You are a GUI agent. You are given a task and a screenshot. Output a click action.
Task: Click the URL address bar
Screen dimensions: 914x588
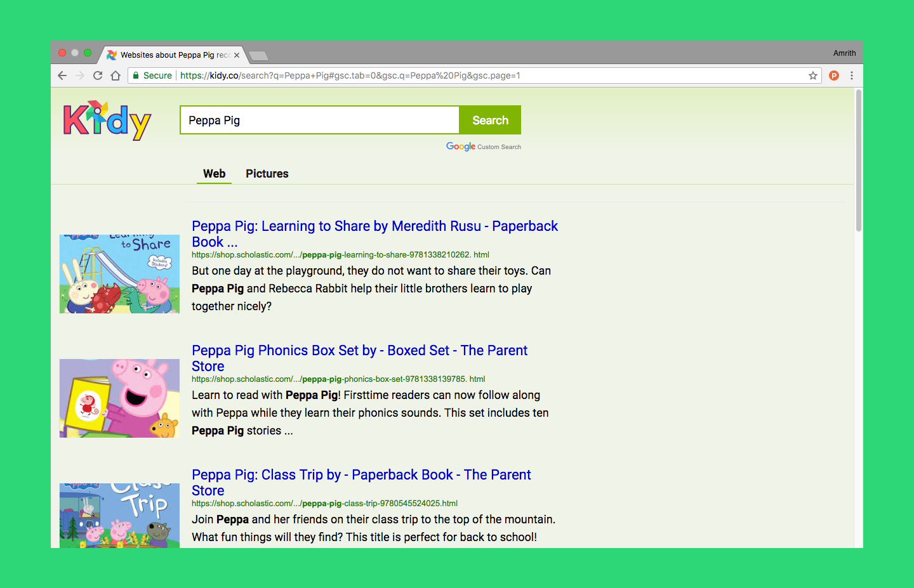coord(475,75)
